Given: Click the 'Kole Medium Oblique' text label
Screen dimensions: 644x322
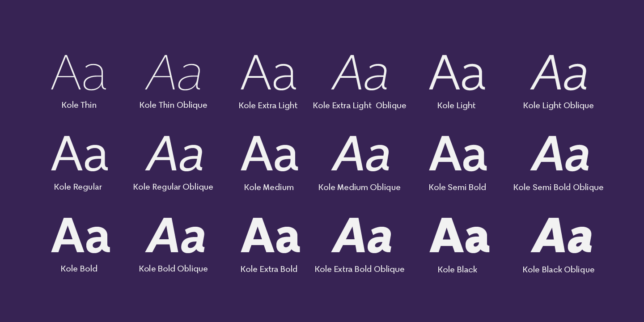Looking at the screenshot, I should point(360,187).
